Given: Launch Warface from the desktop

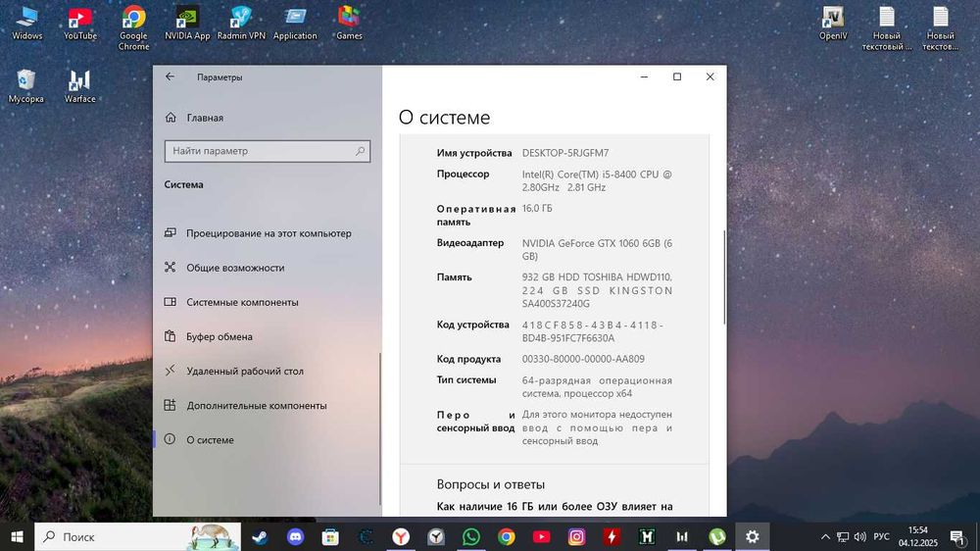Looking at the screenshot, I should tap(80, 86).
